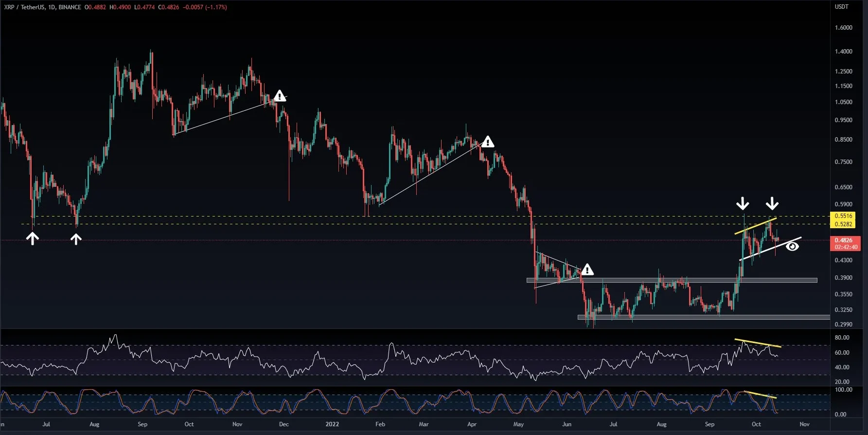Click the 2022 year label on time axis

[332, 424]
